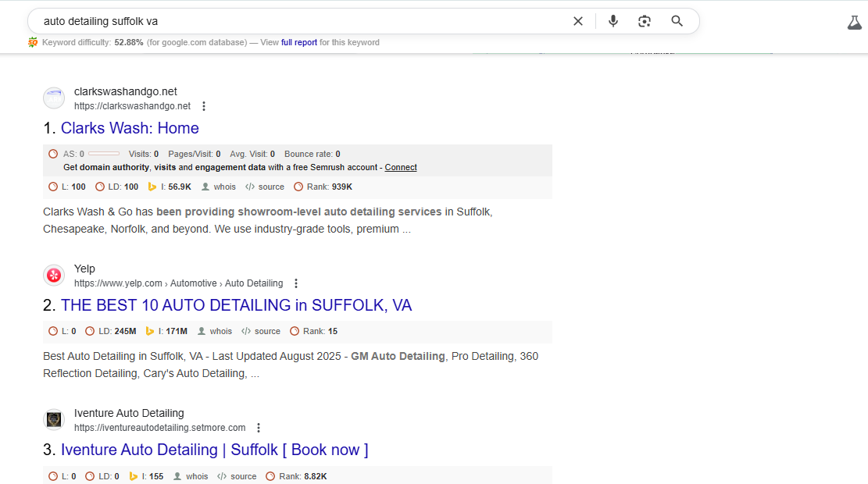Open more options for clarkswashandgo.net result
Viewport: 868px width, 484px height.
(204, 106)
